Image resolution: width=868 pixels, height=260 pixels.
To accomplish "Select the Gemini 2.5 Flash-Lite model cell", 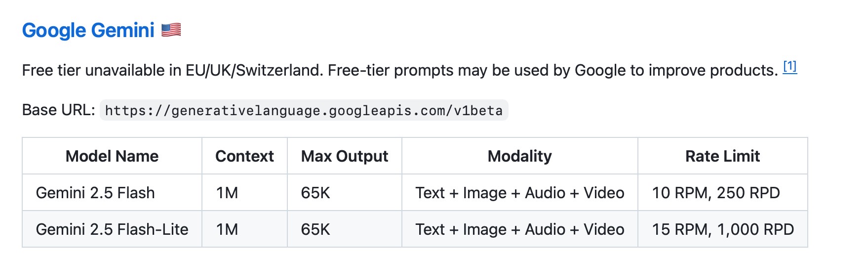I will coord(112,229).
